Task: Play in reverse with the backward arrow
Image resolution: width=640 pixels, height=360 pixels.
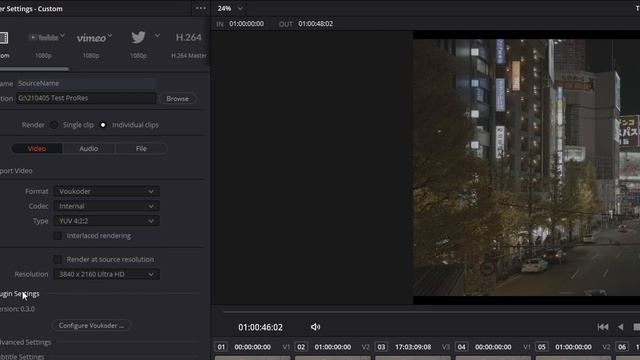Action: (x=620, y=327)
